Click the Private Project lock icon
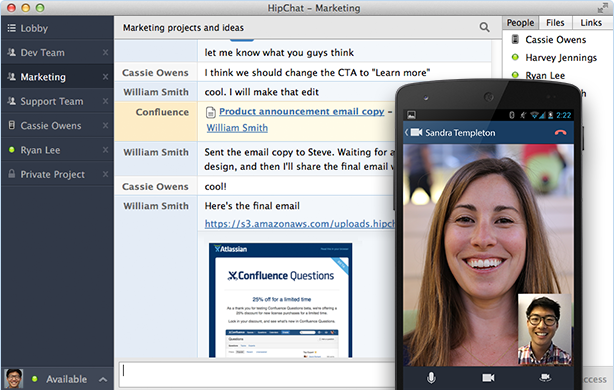The width and height of the screenshot is (614, 390). click(x=12, y=173)
